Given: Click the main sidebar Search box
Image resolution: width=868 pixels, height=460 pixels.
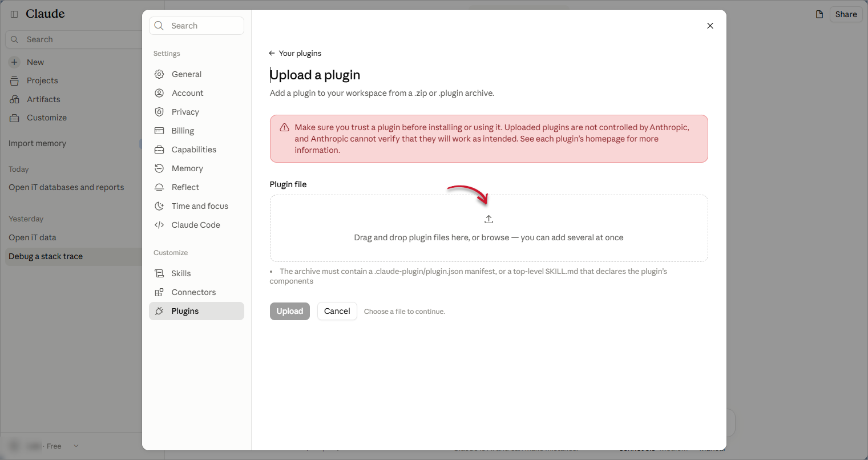Looking at the screenshot, I should tap(74, 39).
